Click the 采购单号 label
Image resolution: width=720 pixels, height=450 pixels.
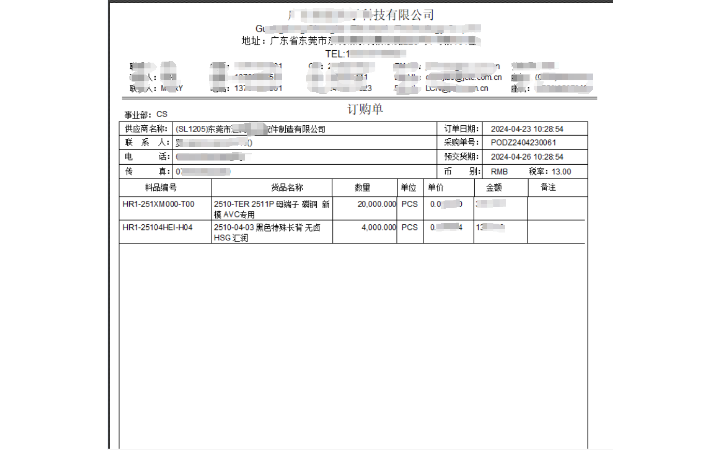click(x=461, y=142)
